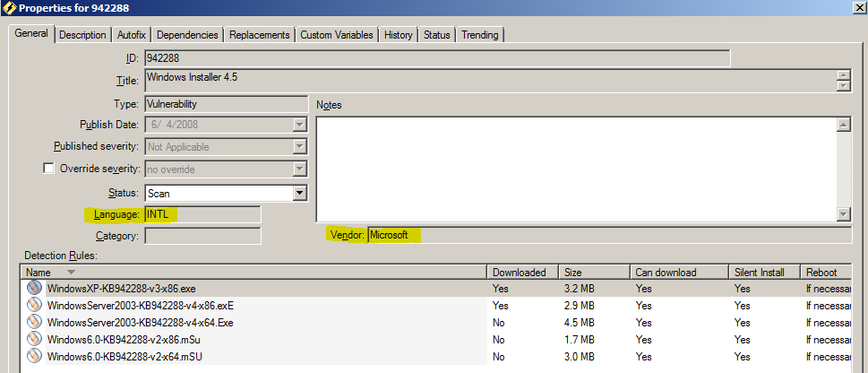
Task: Open the Publish Date dropdown
Action: [x=300, y=126]
